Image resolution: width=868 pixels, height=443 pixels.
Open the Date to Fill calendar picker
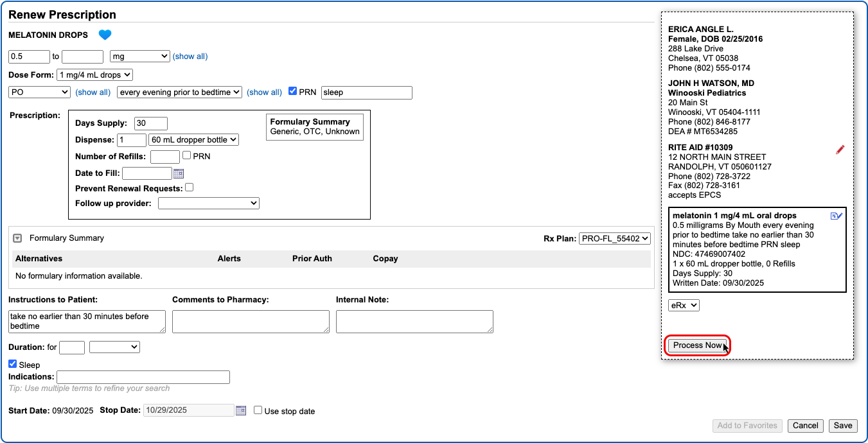tap(179, 173)
